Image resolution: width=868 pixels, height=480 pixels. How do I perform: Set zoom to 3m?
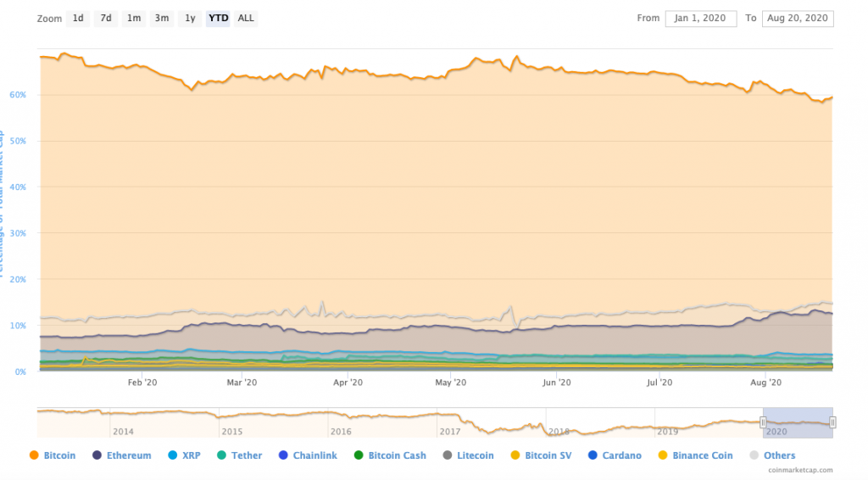[x=162, y=19]
